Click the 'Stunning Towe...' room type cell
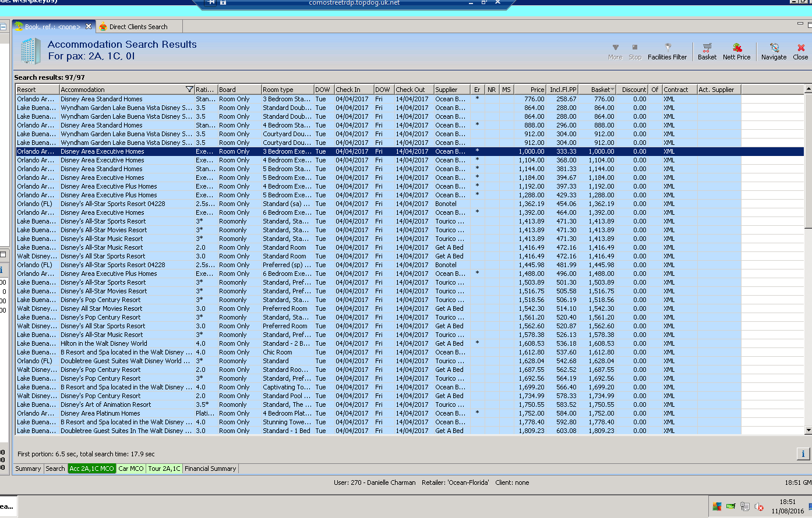The width and height of the screenshot is (812, 518). click(x=287, y=422)
